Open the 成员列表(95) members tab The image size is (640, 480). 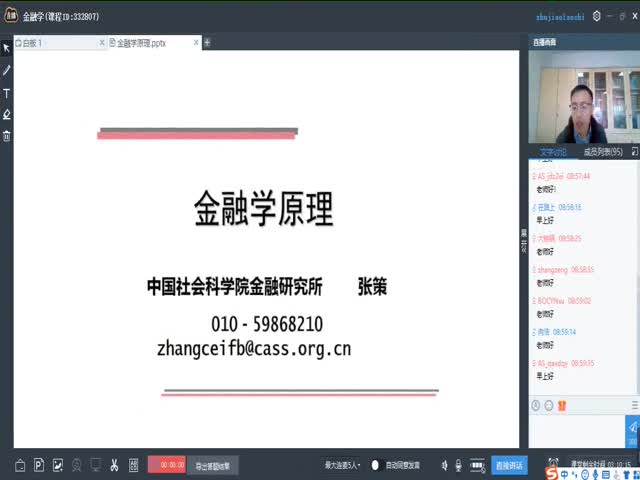(x=603, y=152)
